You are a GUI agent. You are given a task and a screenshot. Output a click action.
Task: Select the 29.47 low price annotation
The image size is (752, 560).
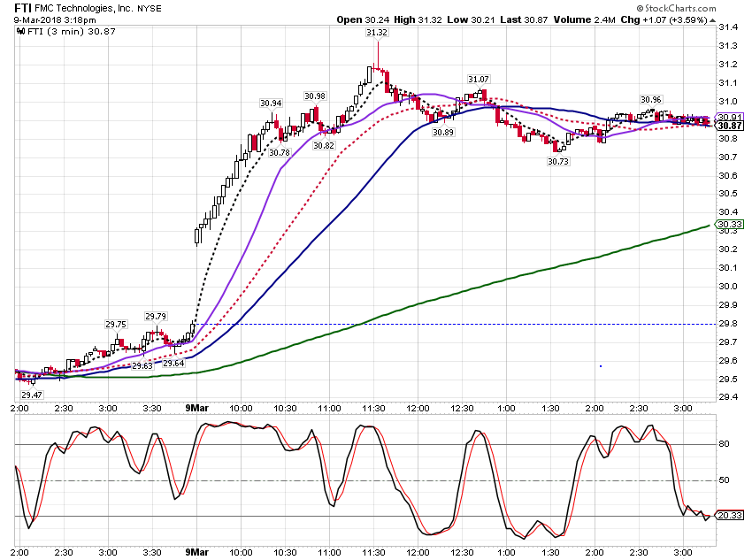tap(32, 395)
